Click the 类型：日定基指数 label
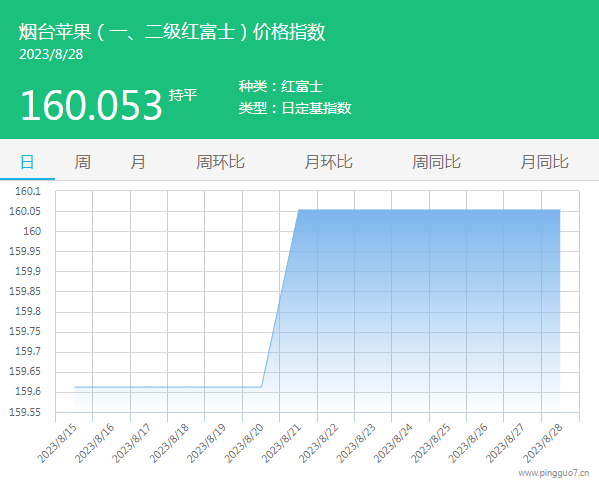Image resolution: width=599 pixels, height=484 pixels. pyautogui.click(x=295, y=108)
